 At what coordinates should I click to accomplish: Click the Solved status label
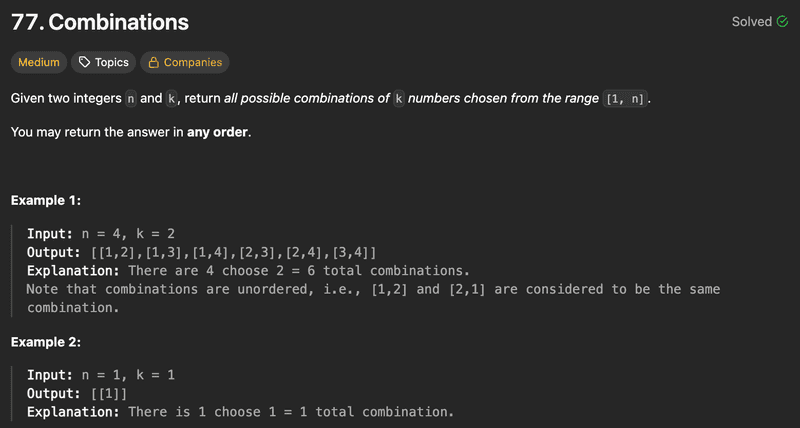(x=752, y=21)
